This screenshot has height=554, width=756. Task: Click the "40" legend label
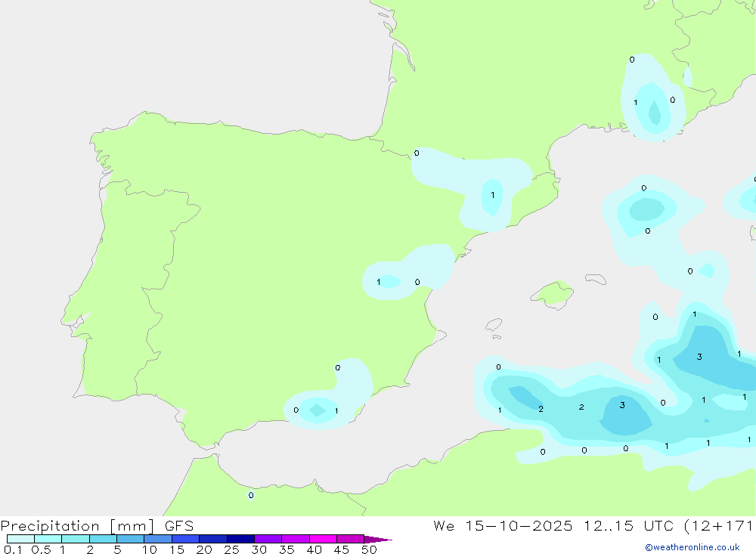click(x=314, y=549)
